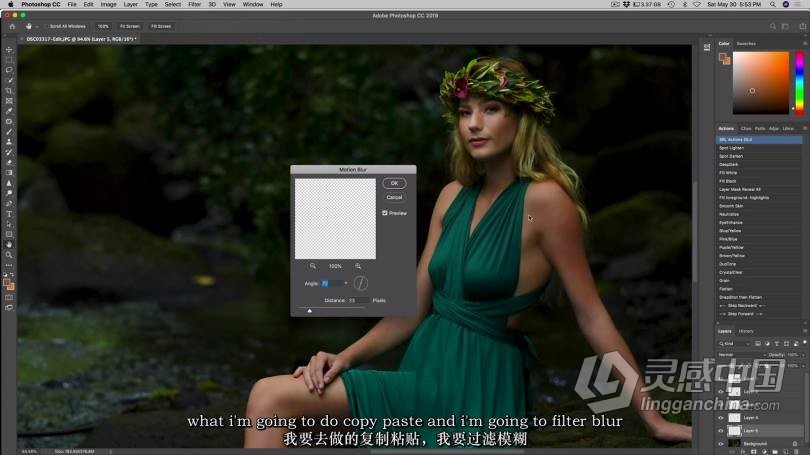Click the search icon in options bar
The width and height of the screenshot is (810, 455).
[x=773, y=26]
